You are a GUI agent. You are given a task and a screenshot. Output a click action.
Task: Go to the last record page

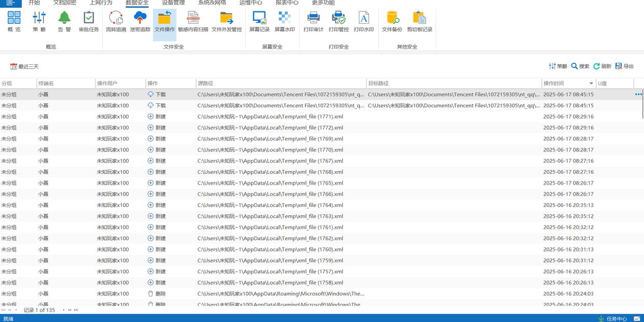76,310
